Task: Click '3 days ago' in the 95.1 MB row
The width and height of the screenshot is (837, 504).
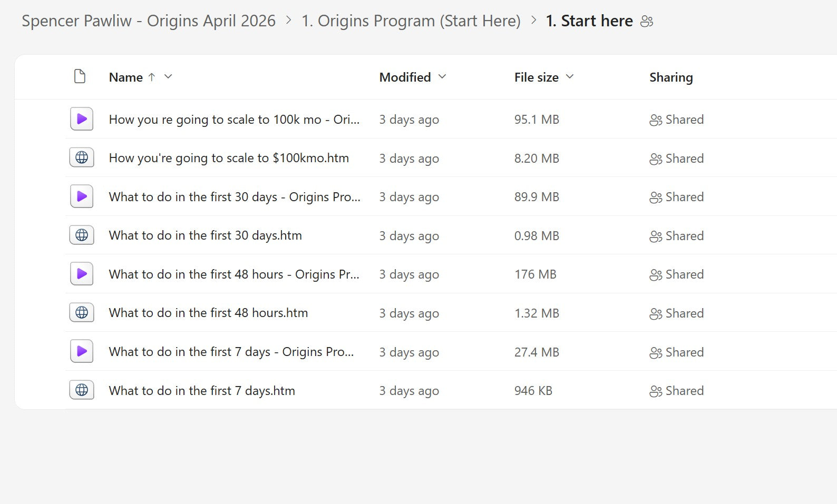Action: tap(409, 120)
